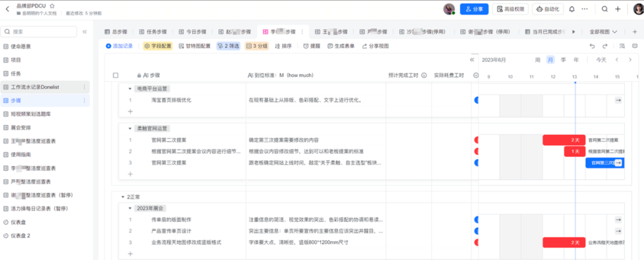Collapse the left sidebar with double chevron

85,32
